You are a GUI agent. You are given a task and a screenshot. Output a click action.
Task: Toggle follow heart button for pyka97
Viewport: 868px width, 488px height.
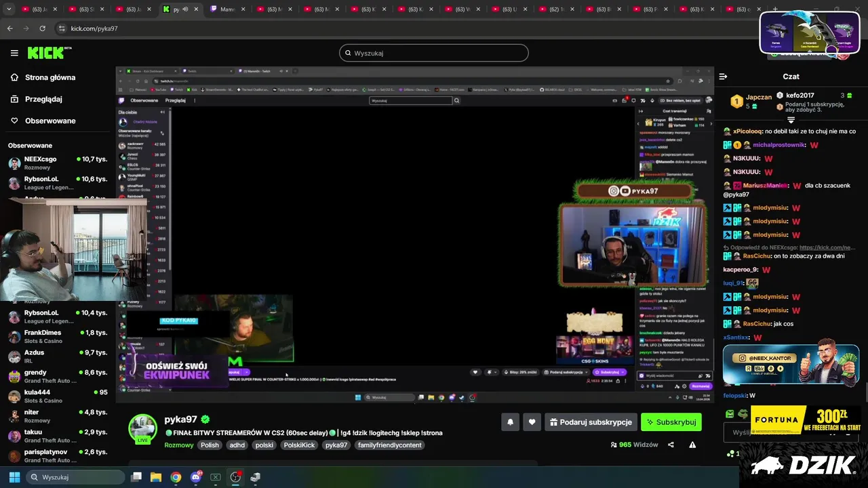(532, 422)
